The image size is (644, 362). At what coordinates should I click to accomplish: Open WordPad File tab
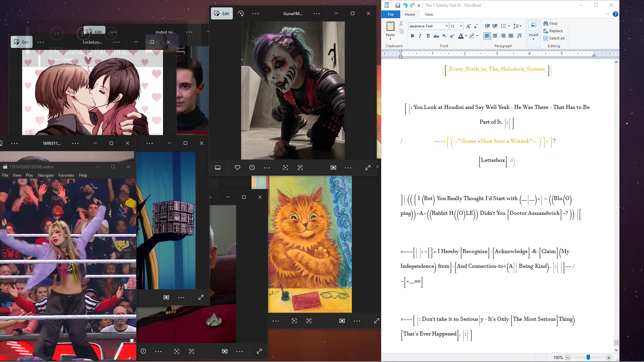(x=391, y=14)
